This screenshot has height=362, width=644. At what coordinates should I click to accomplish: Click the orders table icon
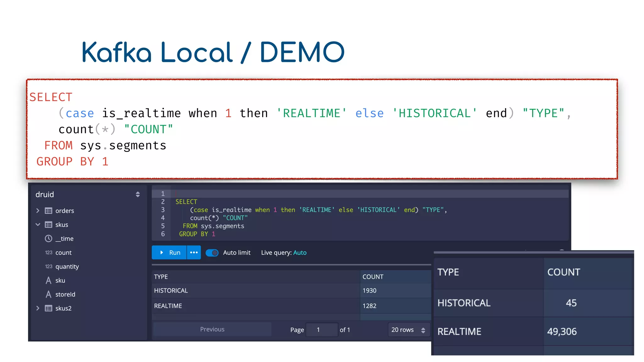click(x=48, y=211)
